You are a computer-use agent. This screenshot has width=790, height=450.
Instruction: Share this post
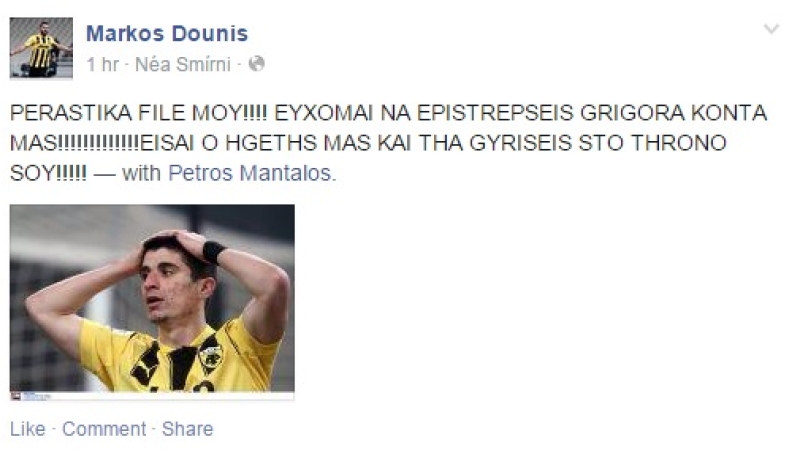coord(187,429)
